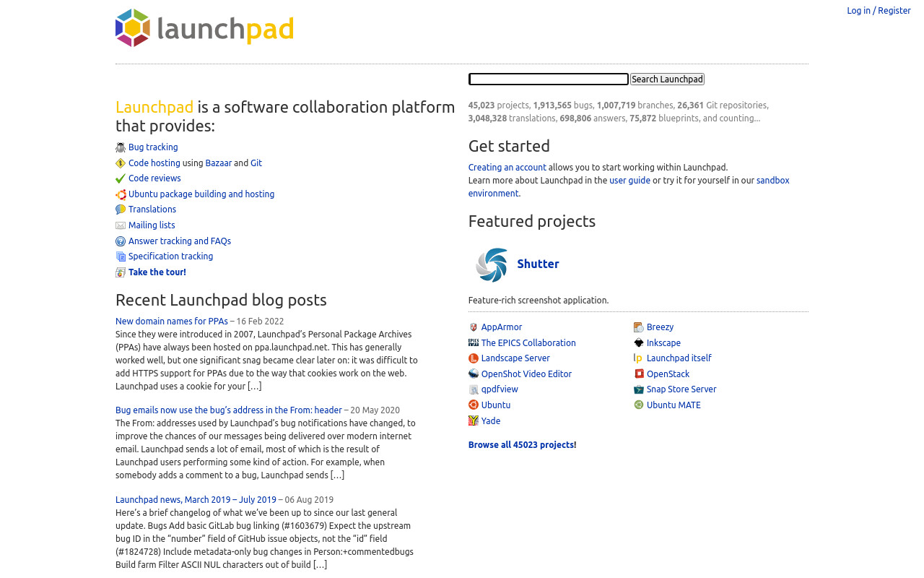Click the Ubuntu icon beside package building
The width and height of the screenshot is (924, 578).
pos(121,194)
